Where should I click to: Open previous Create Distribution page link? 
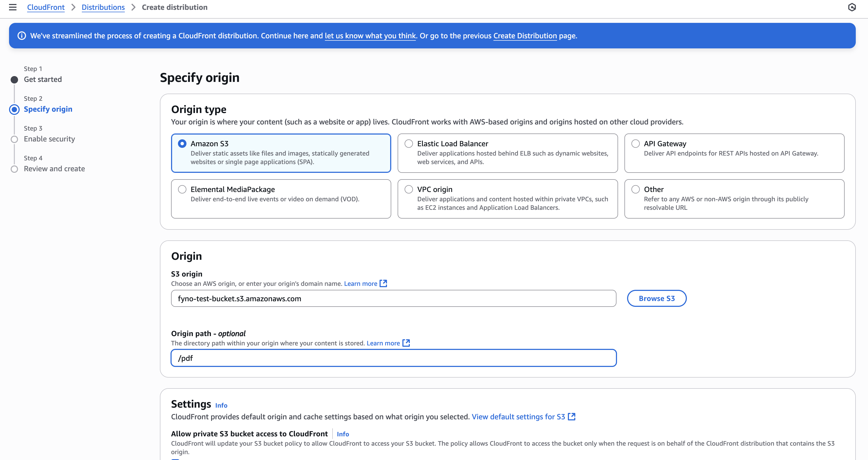(525, 36)
